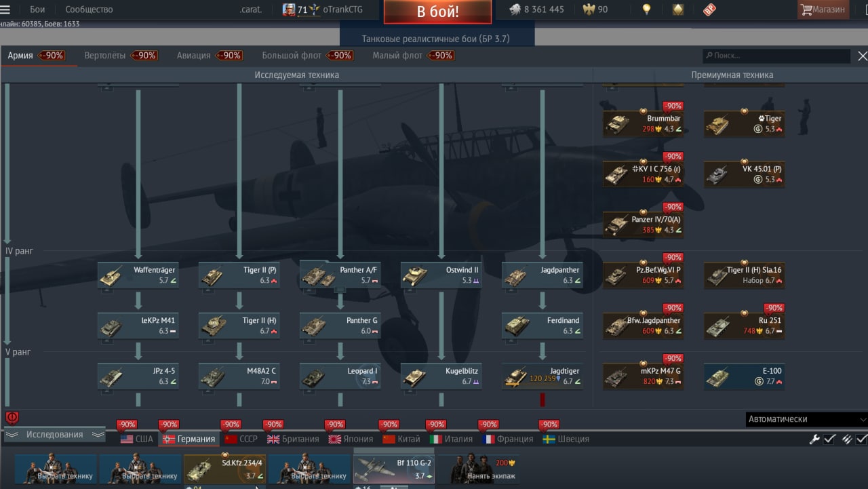868x489 pixels.
Task: Select the premium Tiger 5.3 card
Action: [x=745, y=123]
